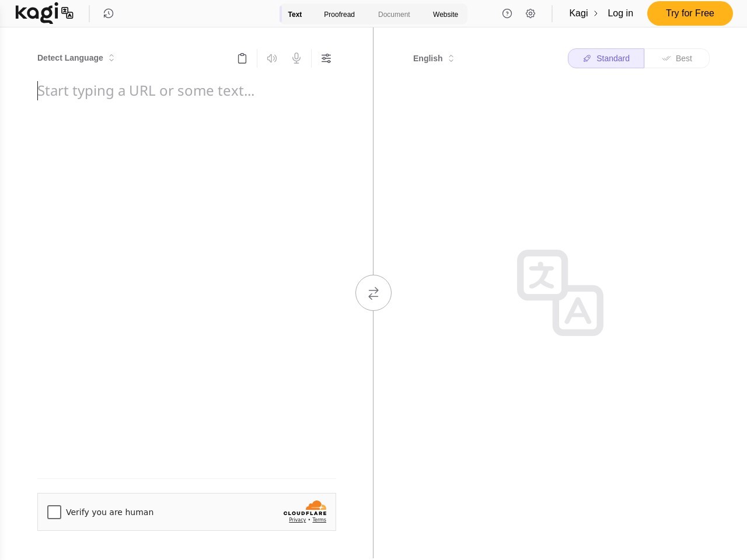The width and height of the screenshot is (747, 560).
Task: Select Standard translation quality
Action: coord(606,58)
